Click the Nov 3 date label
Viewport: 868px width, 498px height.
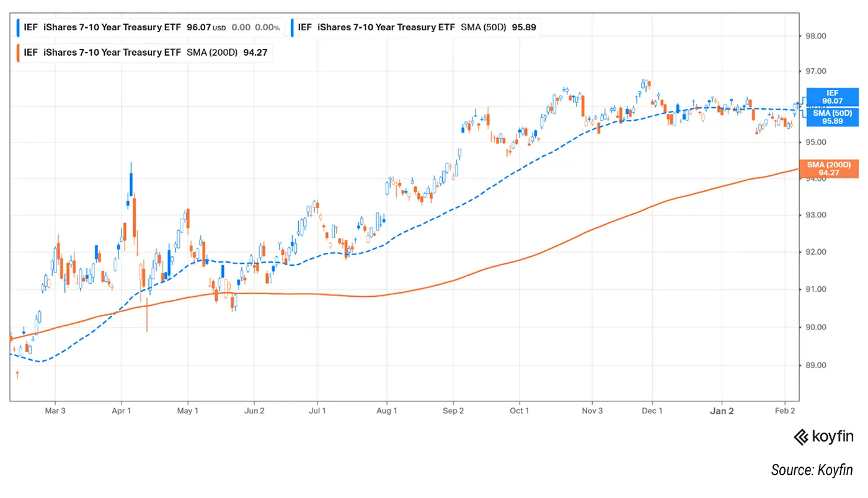click(593, 411)
